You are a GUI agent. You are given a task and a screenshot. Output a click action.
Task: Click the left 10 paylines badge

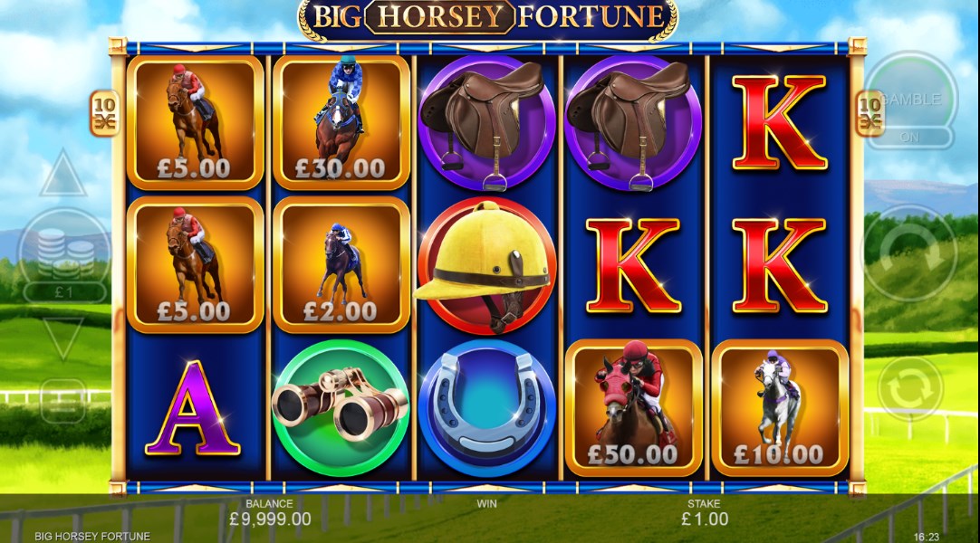coord(106,114)
